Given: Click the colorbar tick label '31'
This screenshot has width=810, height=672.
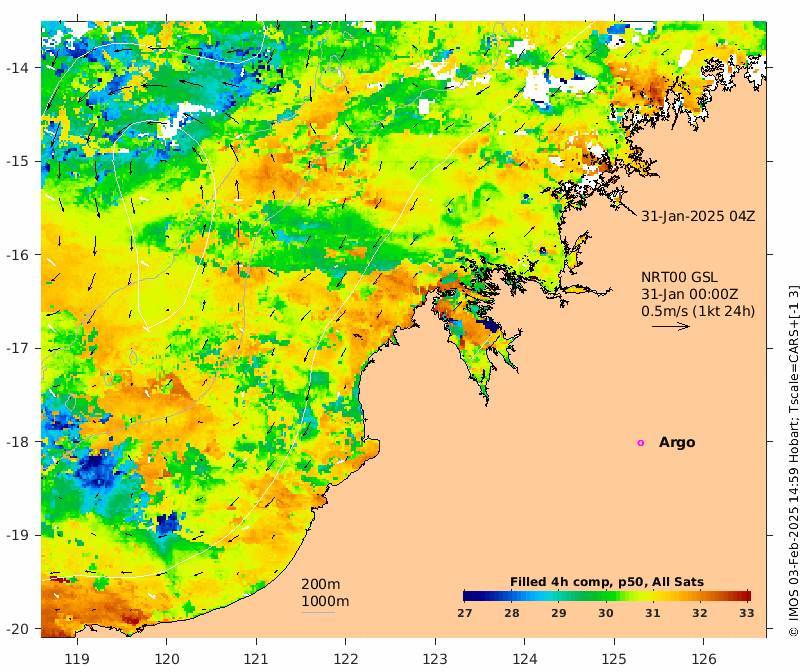Looking at the screenshot, I should (x=652, y=613).
